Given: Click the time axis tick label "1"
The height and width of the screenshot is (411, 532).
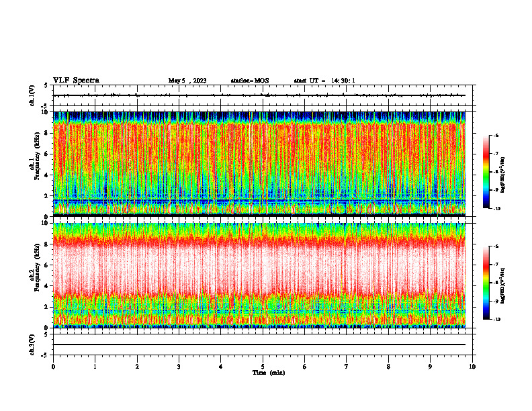Looking at the screenshot, I should click(95, 367).
